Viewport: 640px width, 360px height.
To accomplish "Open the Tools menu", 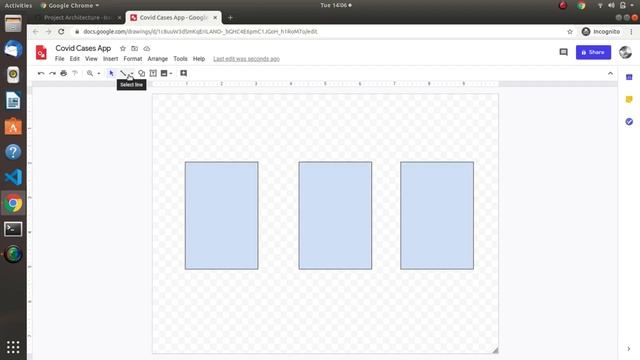I will (180, 59).
